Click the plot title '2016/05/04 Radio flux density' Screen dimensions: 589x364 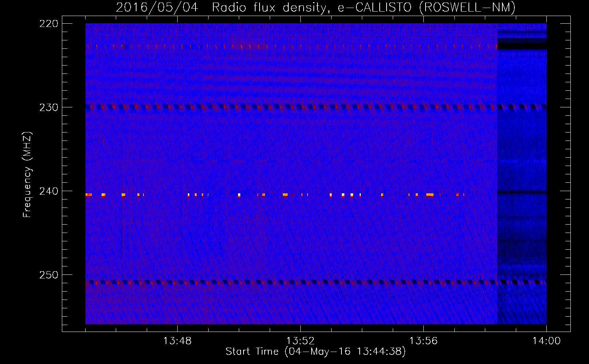(316, 7)
